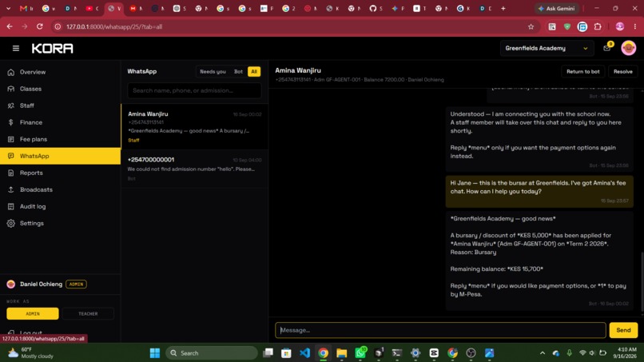The width and height of the screenshot is (644, 362).
Task: Open VS Code from the taskbar
Action: point(304,353)
